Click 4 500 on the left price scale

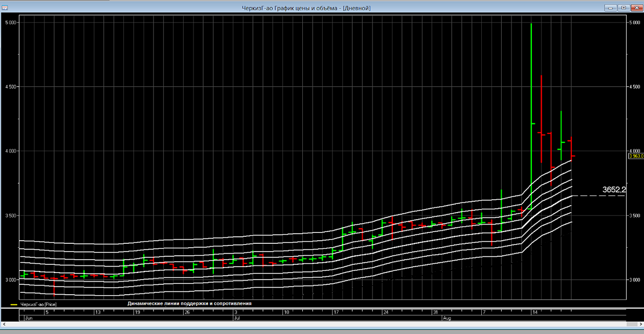(x=10, y=87)
